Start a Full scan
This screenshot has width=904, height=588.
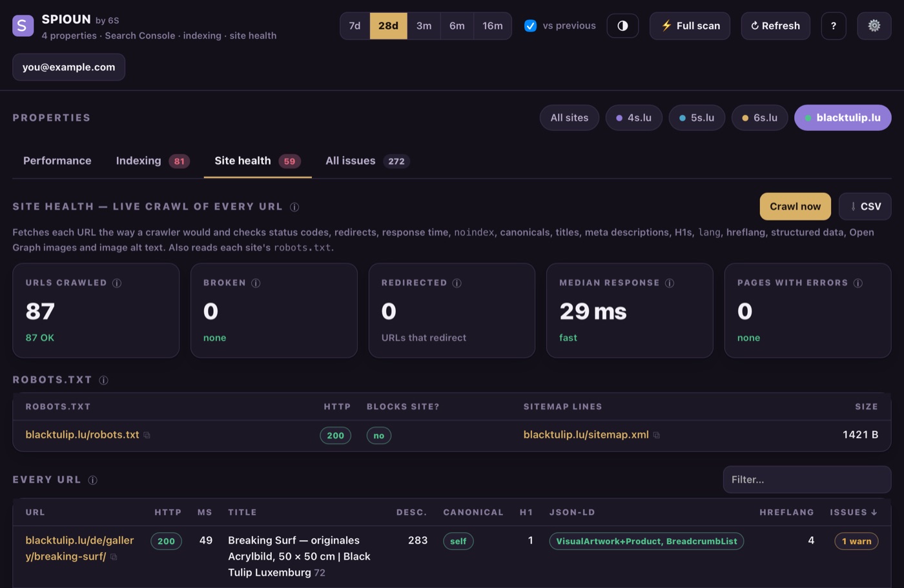pyautogui.click(x=690, y=26)
